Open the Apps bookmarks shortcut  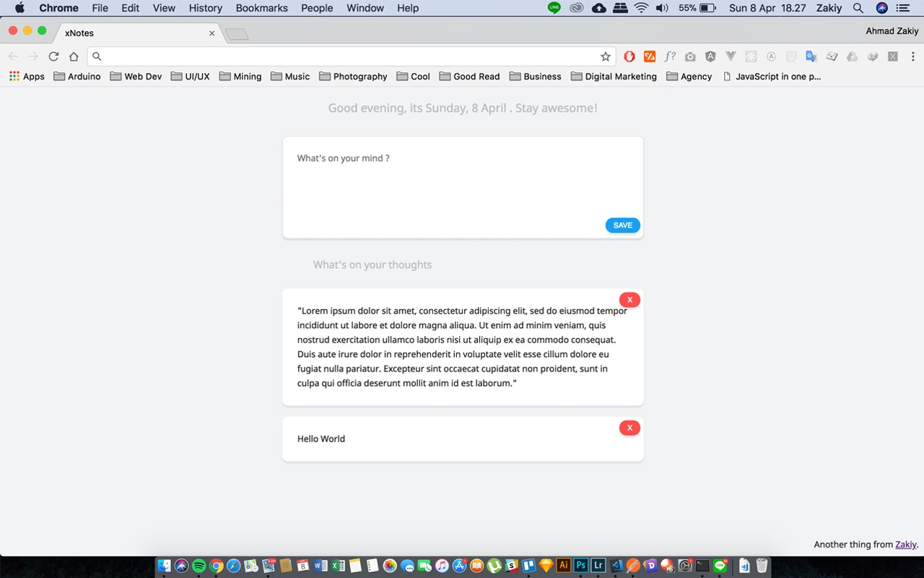pyautogui.click(x=27, y=77)
